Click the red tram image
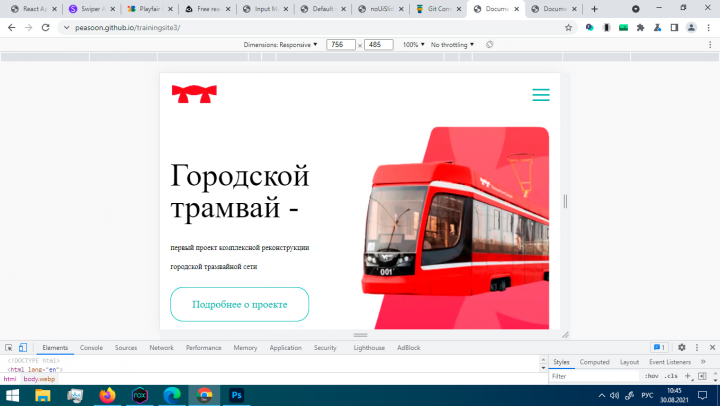 click(455, 228)
